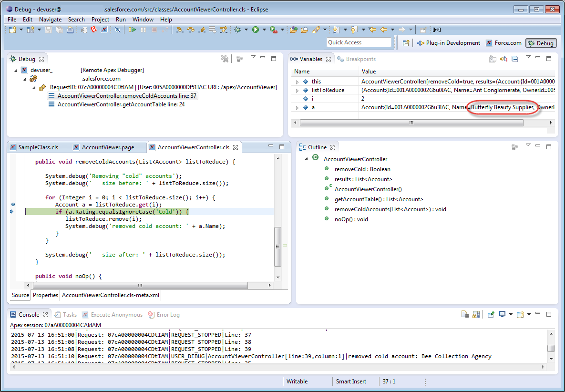Screen dimensions: 565x392
Task: Click the Next Annotation icon
Action: [x=336, y=30]
